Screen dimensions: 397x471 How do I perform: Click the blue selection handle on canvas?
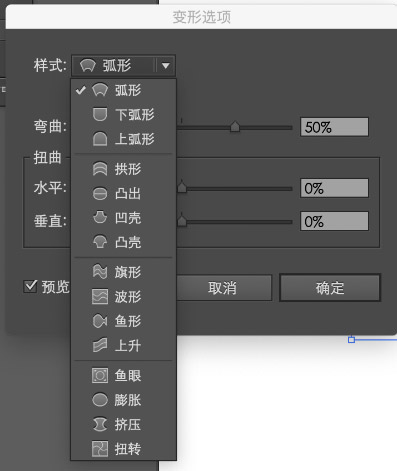tap(351, 340)
